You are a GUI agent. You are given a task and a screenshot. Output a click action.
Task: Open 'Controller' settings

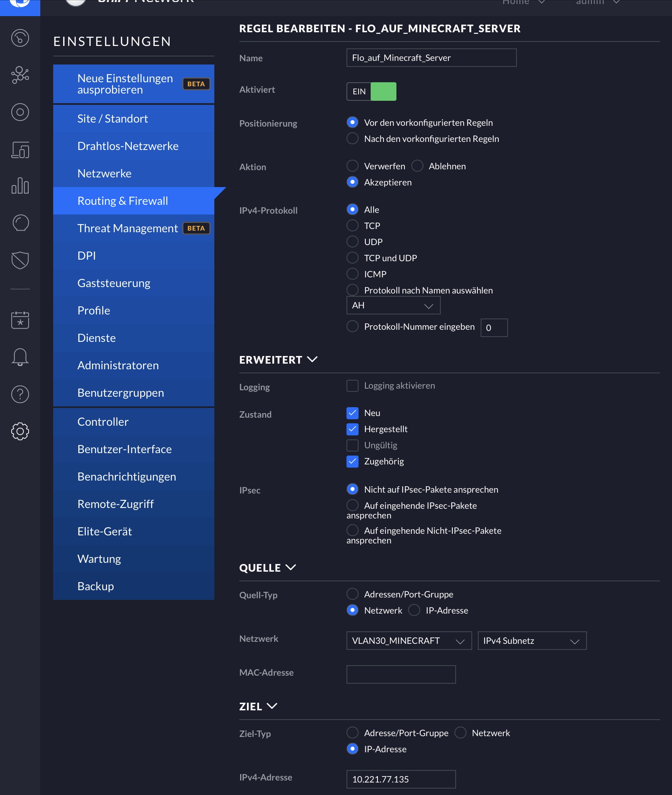pyautogui.click(x=134, y=422)
